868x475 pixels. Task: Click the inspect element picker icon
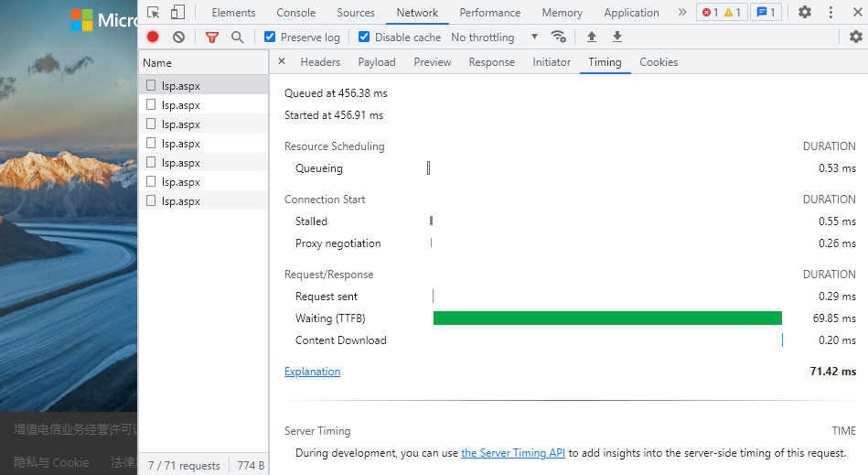point(153,13)
